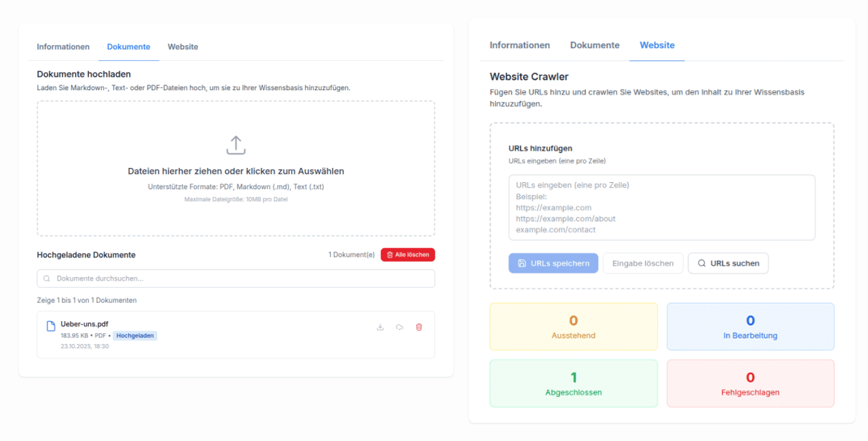Click the Eingabe löschen button
The height and width of the screenshot is (441, 868).
(x=643, y=263)
